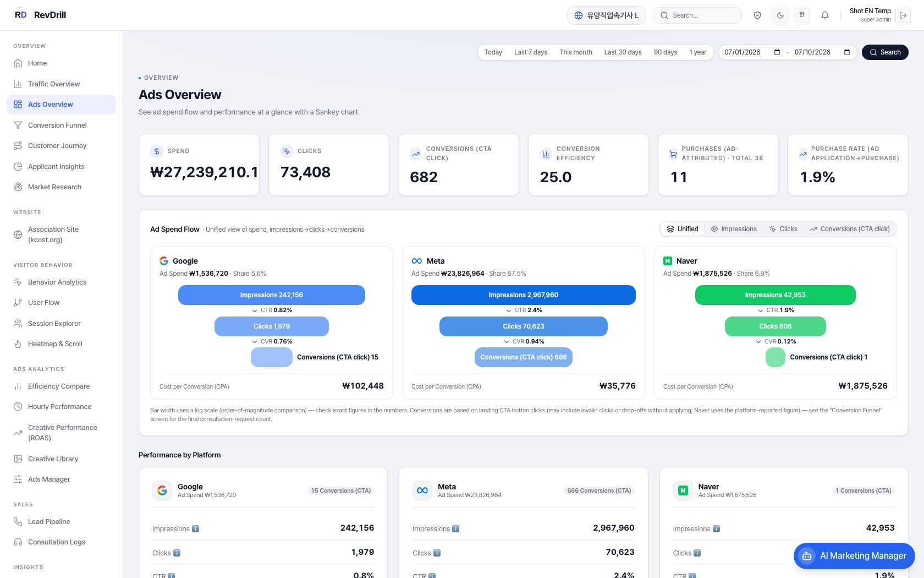
Task: Select 90 days range
Action: [665, 52]
